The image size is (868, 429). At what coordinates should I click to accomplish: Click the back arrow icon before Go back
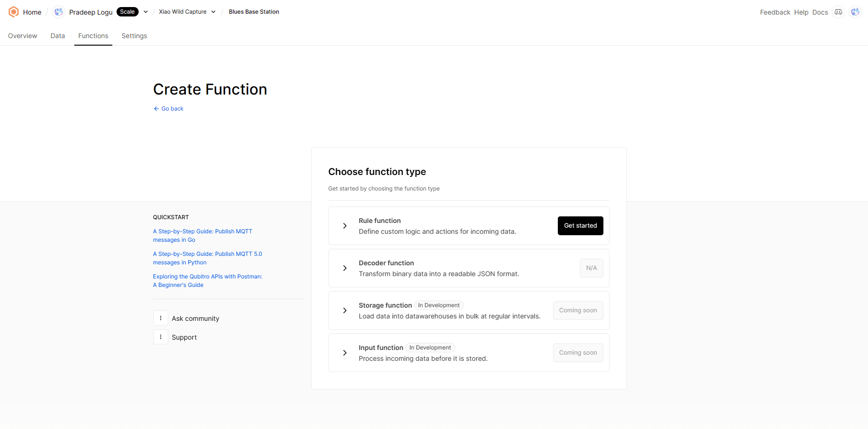click(x=156, y=109)
